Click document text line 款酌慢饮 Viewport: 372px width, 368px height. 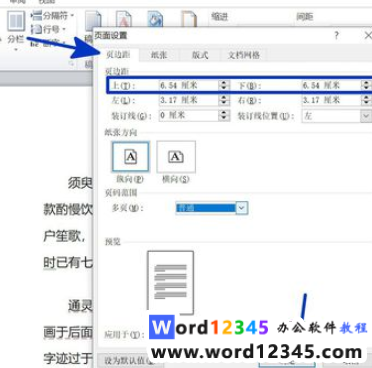coord(68,210)
